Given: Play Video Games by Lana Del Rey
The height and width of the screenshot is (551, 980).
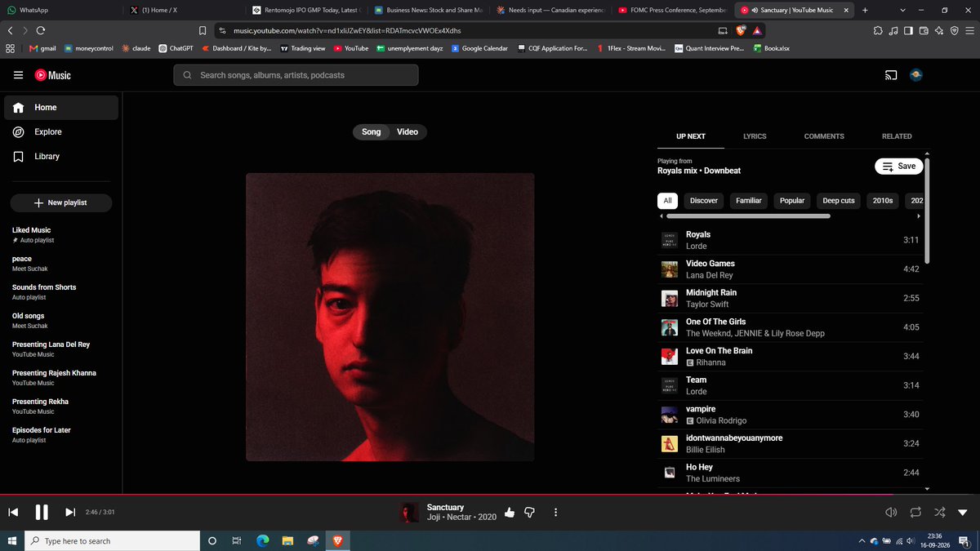Looking at the screenshot, I should [x=791, y=269].
